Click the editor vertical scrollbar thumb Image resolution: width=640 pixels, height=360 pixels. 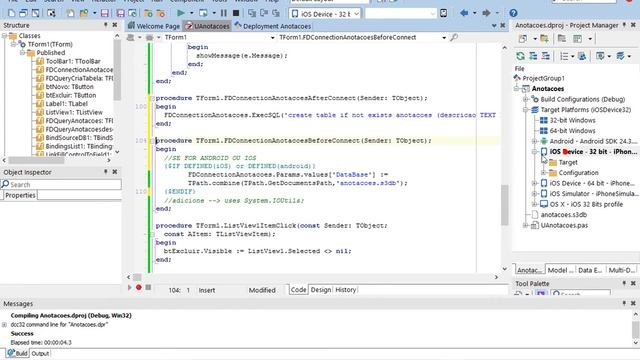[x=505, y=204]
